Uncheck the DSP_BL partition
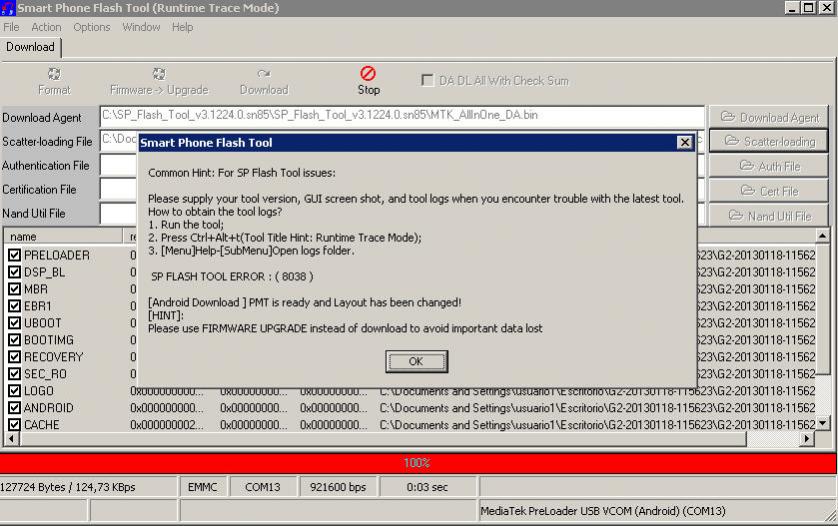 [14, 272]
